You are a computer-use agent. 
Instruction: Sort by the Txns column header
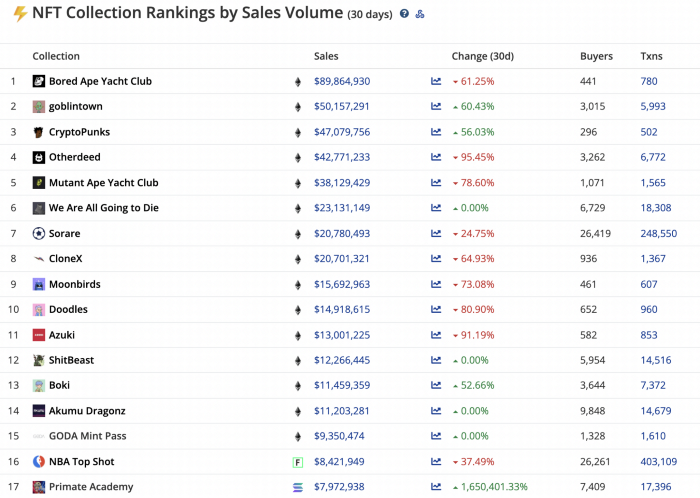click(651, 56)
